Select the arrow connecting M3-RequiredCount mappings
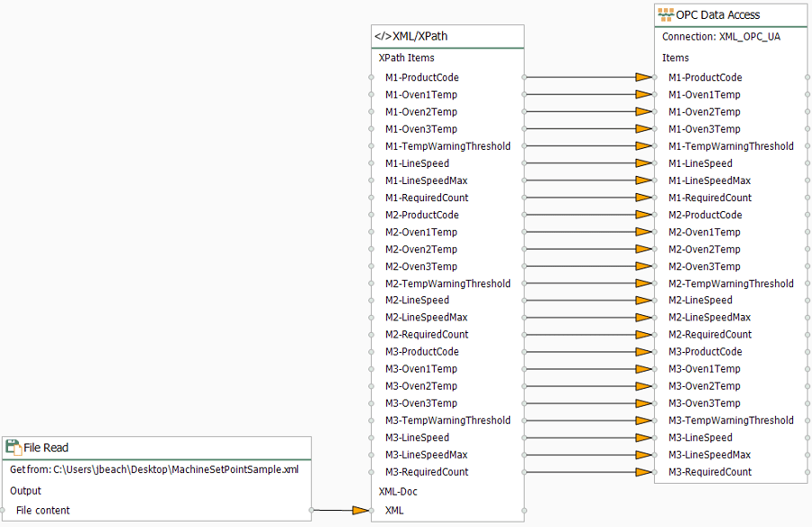Viewport: 812px width, 527px height. (x=586, y=471)
